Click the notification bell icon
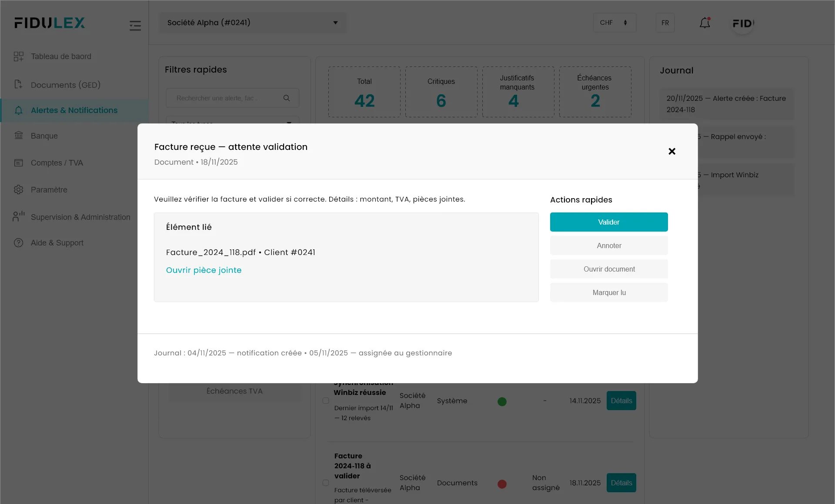 [x=705, y=23]
